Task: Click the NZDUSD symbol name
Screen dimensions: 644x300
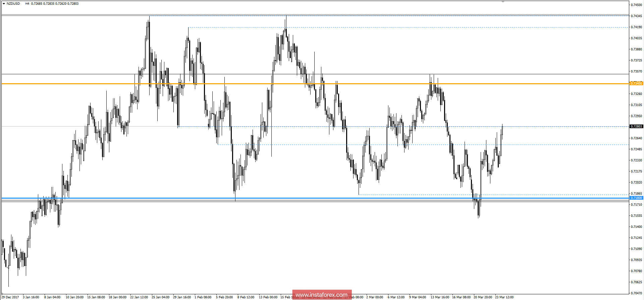Action: tap(13, 4)
